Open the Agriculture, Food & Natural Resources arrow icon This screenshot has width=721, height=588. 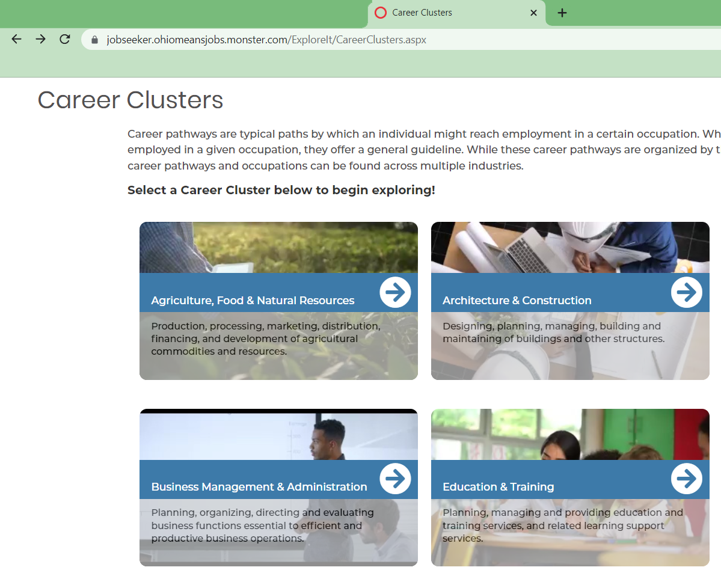click(x=395, y=292)
